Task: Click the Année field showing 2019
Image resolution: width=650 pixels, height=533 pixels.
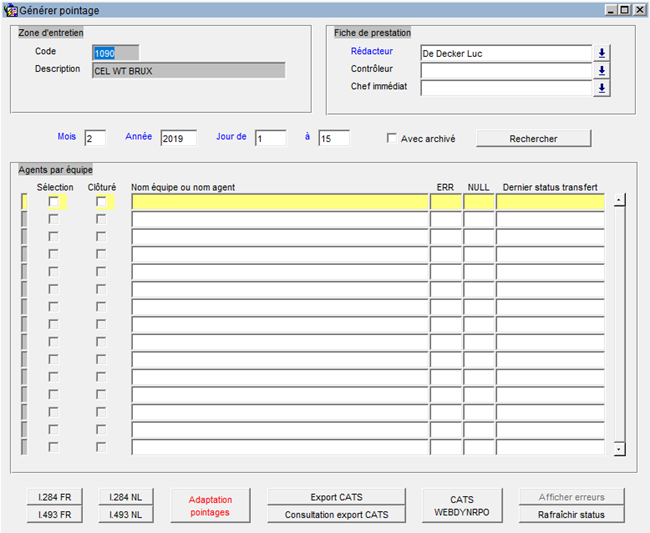Action: click(179, 138)
